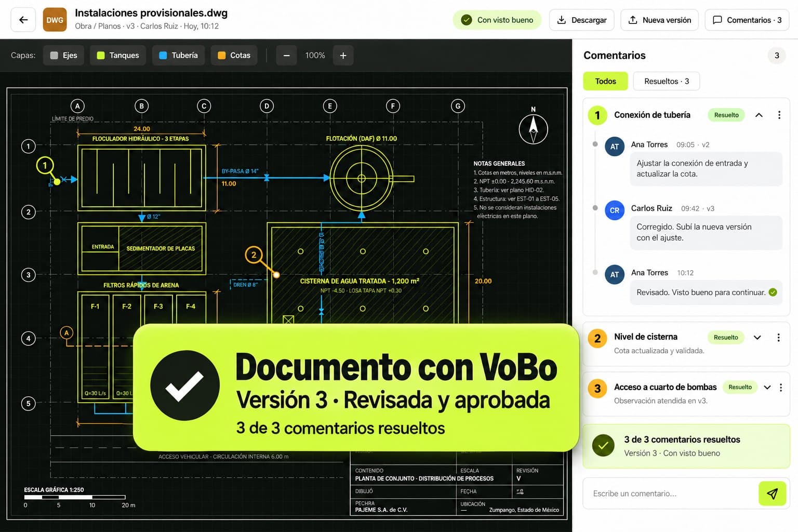Select orange marker 2 on the drawing
This screenshot has height=532, width=798.
click(x=254, y=255)
